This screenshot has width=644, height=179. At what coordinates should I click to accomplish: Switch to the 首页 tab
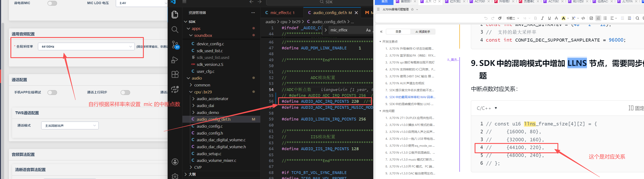coord(385,2)
